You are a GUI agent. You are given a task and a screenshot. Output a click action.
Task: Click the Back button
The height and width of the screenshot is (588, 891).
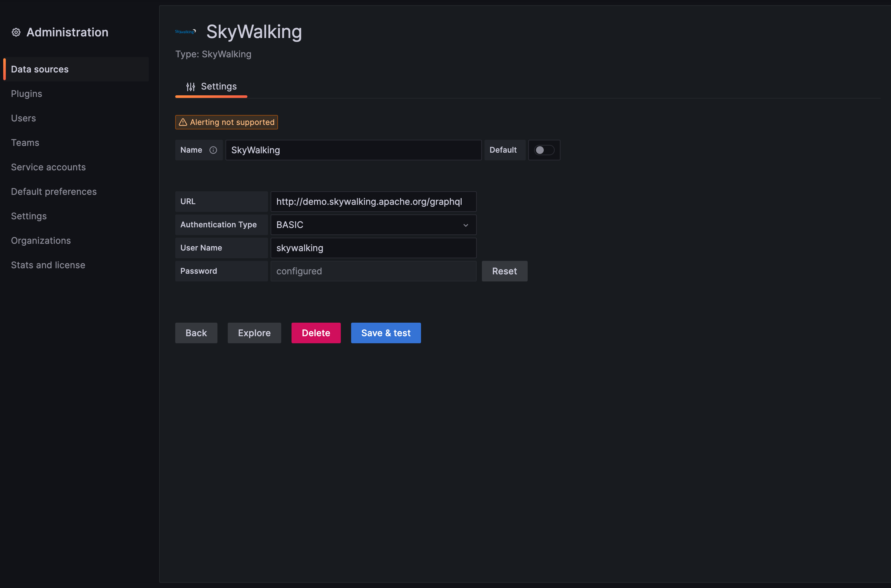(196, 333)
